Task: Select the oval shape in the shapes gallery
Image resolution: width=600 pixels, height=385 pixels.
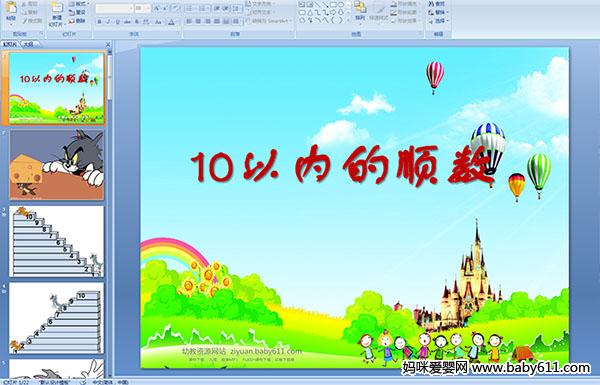Action: (x=341, y=5)
